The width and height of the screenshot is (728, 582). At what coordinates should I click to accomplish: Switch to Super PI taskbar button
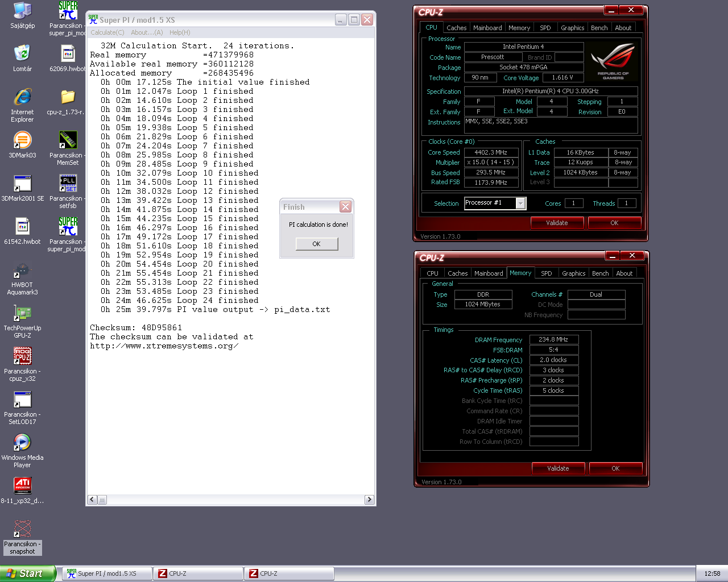click(x=107, y=573)
